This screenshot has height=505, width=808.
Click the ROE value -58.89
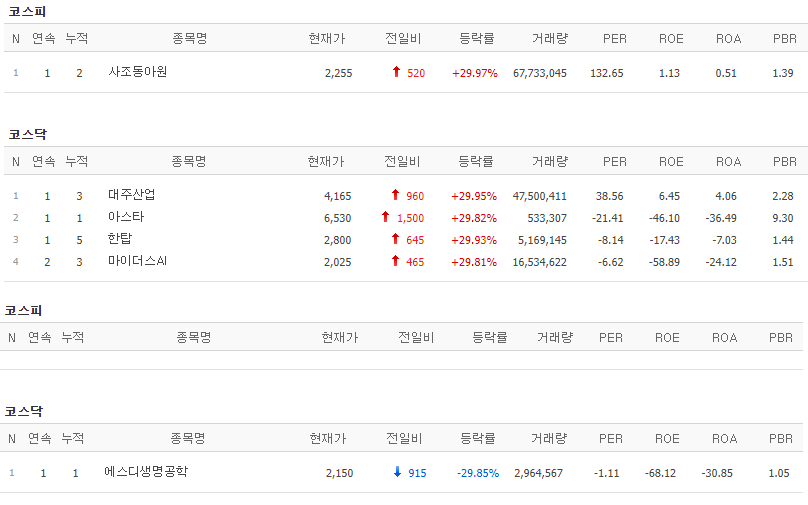coord(664,262)
